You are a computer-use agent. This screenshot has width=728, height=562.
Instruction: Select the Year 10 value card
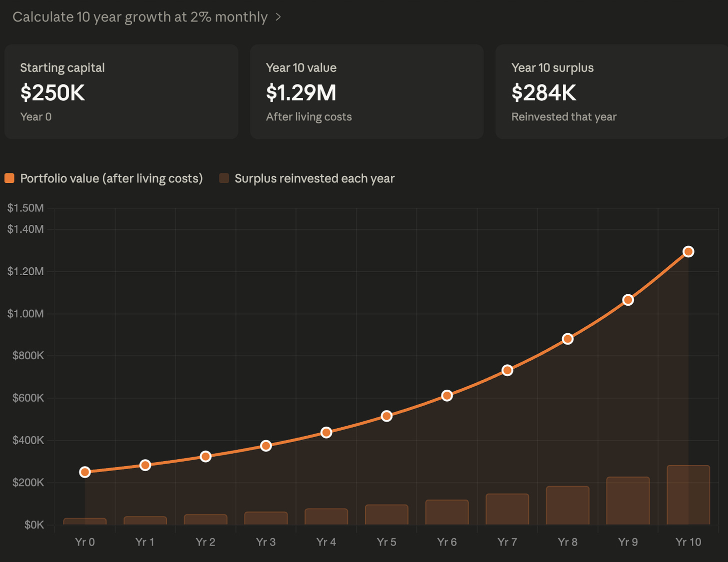366,92
